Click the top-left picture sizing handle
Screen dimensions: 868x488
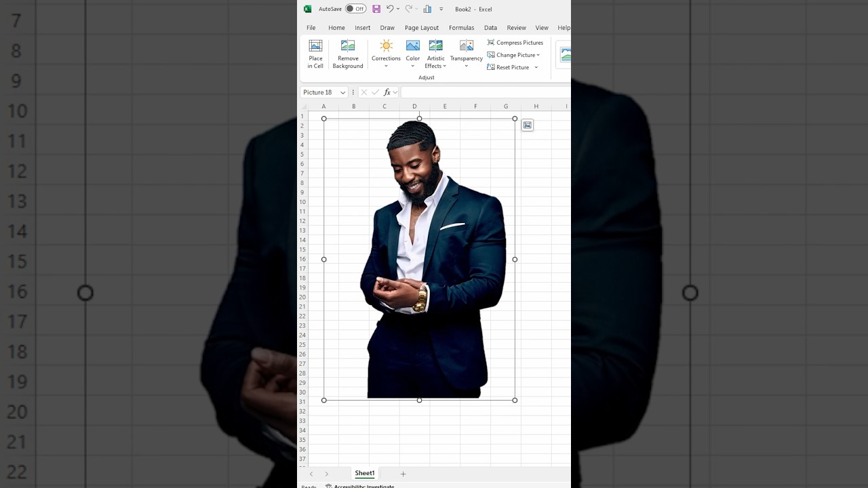click(324, 119)
